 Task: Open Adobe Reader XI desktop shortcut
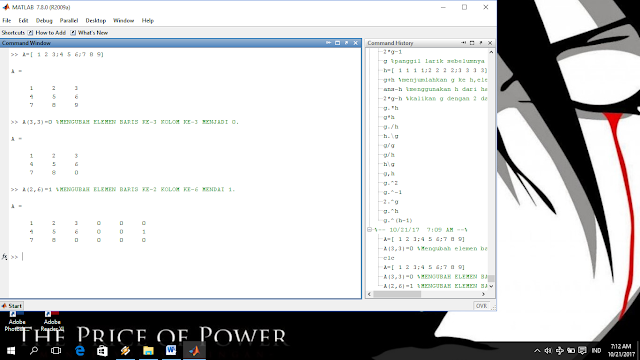[52, 321]
